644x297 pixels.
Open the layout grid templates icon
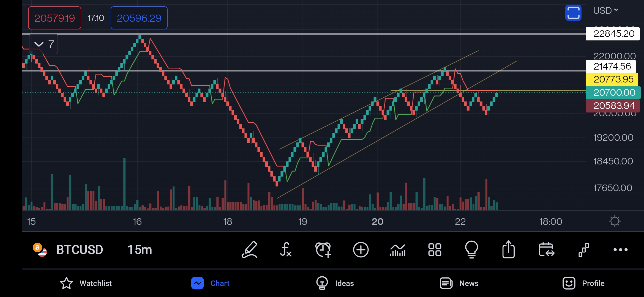pos(435,250)
